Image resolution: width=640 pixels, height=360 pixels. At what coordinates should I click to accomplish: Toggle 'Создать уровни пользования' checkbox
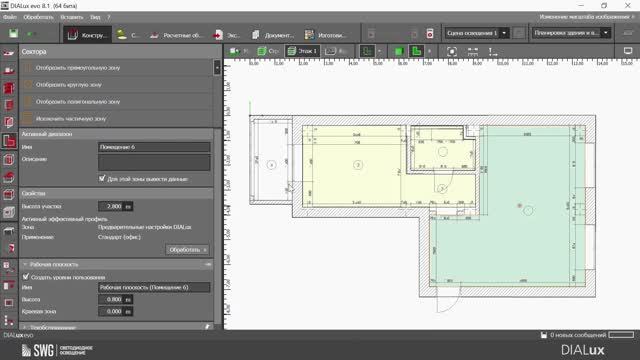tap(26, 276)
